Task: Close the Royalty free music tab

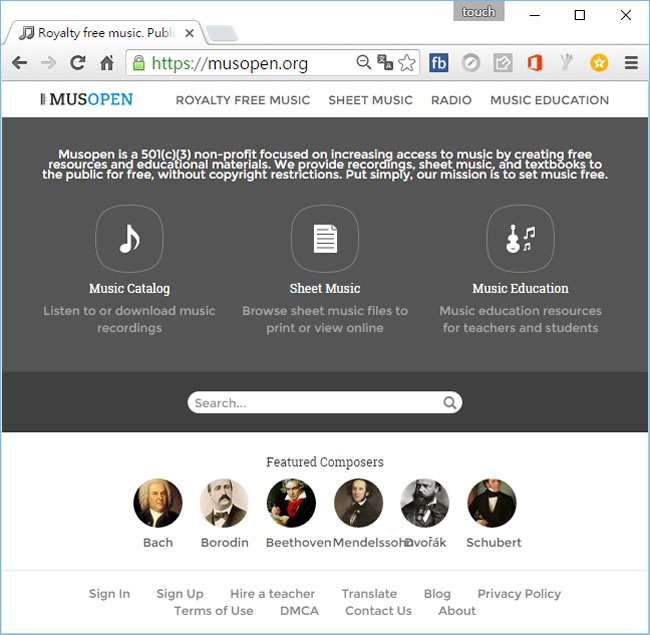Action: 189,33
